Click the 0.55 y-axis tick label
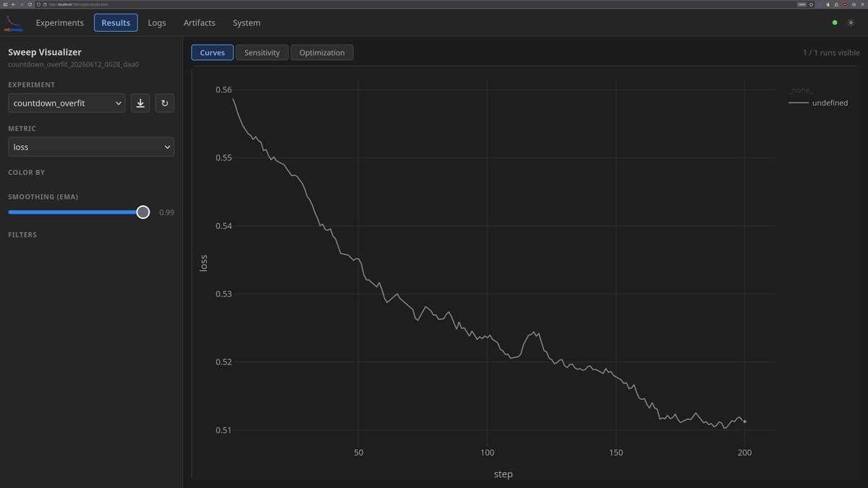 tap(224, 158)
